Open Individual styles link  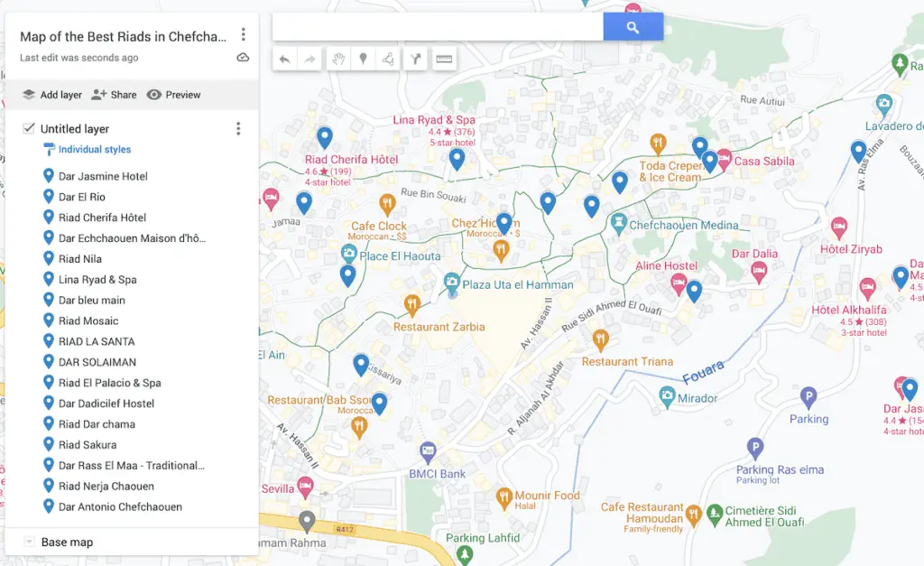[94, 150]
